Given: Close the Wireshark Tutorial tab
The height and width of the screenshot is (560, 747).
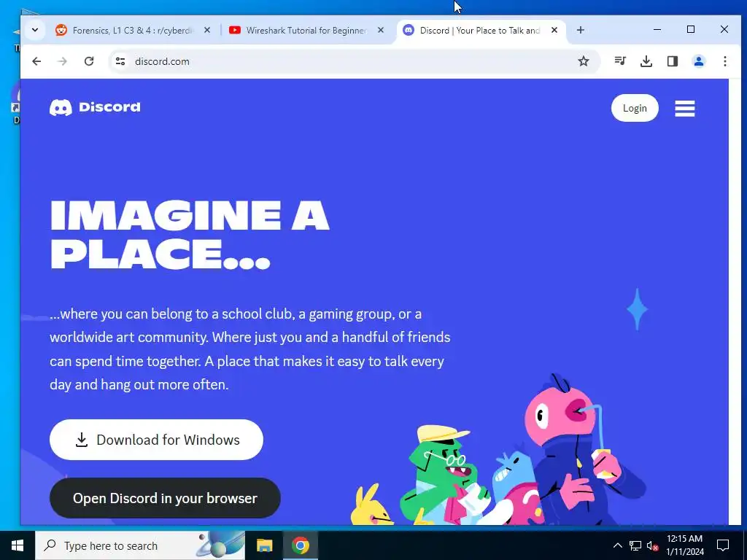Looking at the screenshot, I should (381, 30).
